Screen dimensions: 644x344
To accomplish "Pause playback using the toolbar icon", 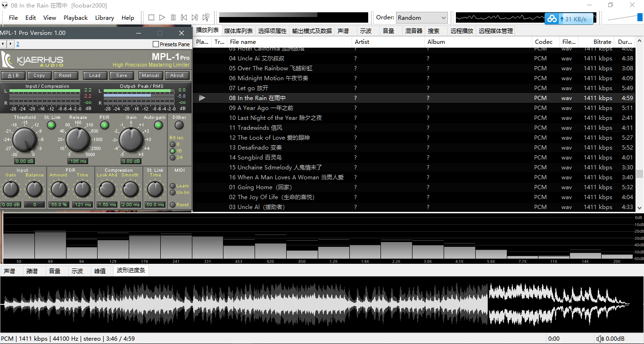I will click(x=173, y=17).
